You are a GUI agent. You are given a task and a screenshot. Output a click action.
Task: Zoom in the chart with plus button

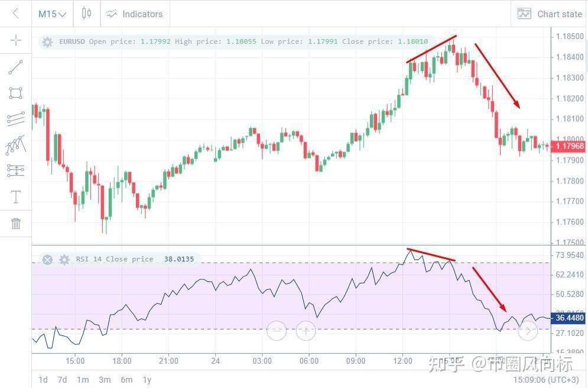[306, 331]
